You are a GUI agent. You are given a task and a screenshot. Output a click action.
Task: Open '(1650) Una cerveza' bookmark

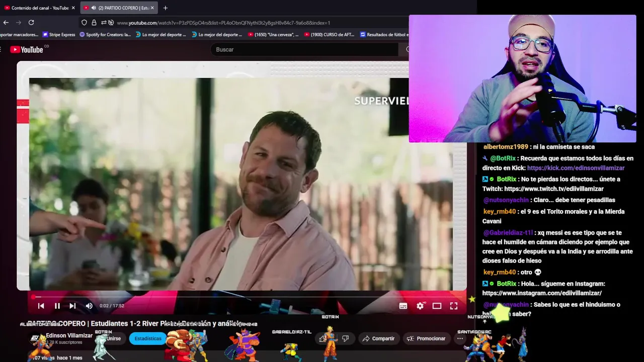tap(273, 35)
